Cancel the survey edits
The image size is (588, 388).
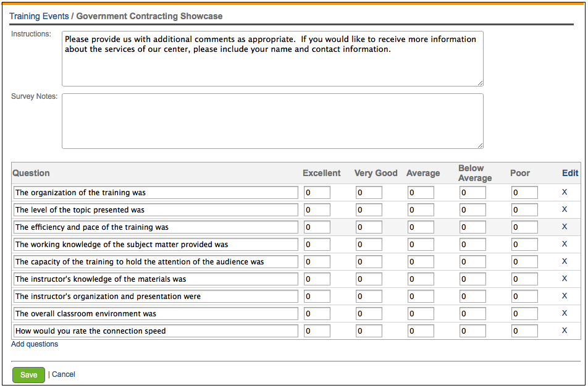[x=64, y=374]
